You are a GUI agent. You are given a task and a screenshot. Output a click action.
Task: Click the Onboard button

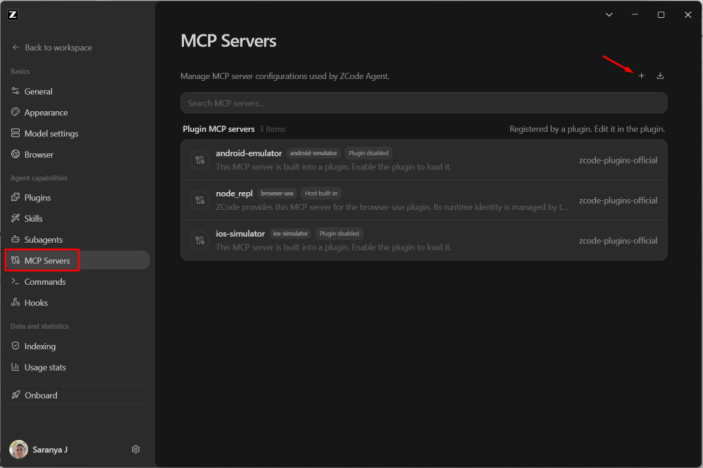click(77, 395)
